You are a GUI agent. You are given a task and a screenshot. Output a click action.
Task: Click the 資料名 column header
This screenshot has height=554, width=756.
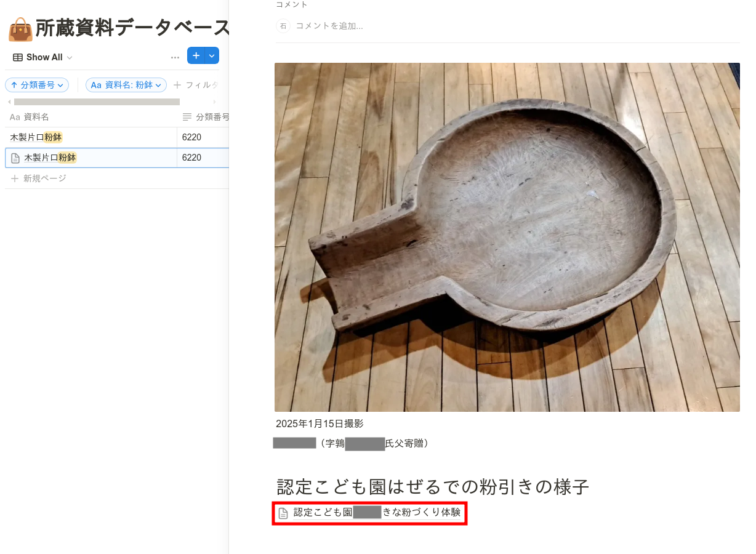[x=30, y=117]
